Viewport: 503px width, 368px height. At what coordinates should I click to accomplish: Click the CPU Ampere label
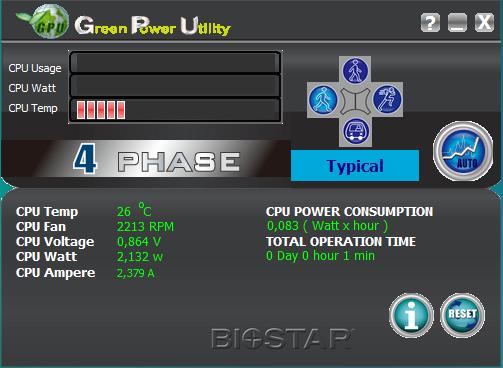click(x=55, y=273)
